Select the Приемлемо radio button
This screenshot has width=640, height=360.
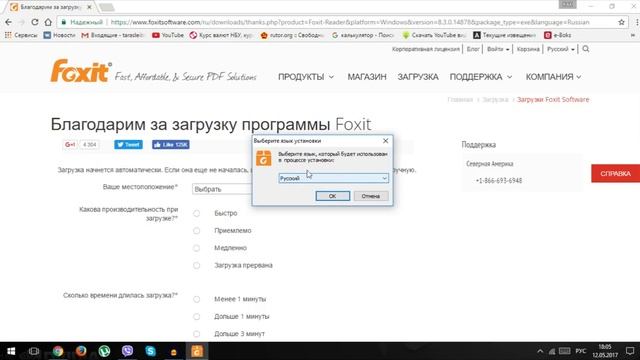[196, 231]
